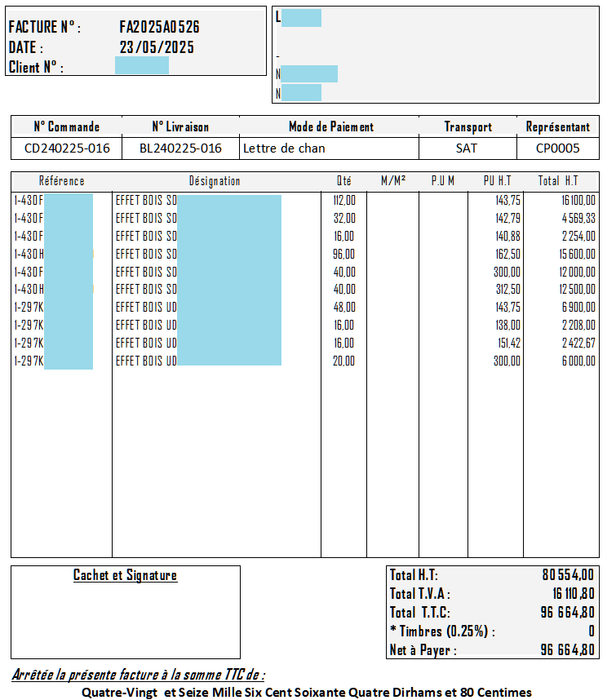This screenshot has width=616, height=700.
Task: Click unit price 151,42
Action: 509,343
